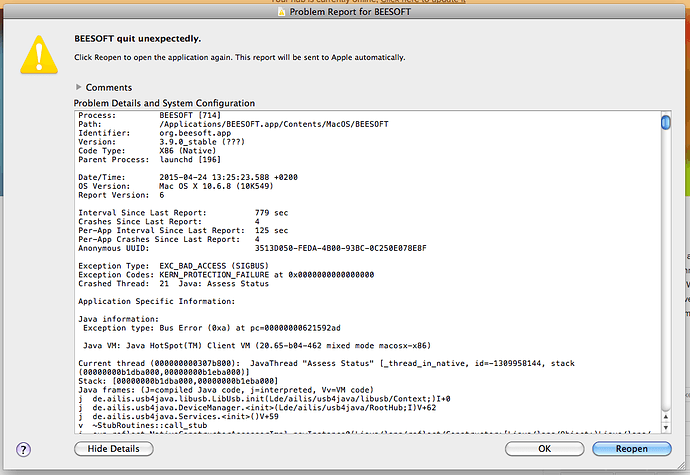Click the 'Services.<init>()V+59' stack frame

178,416
